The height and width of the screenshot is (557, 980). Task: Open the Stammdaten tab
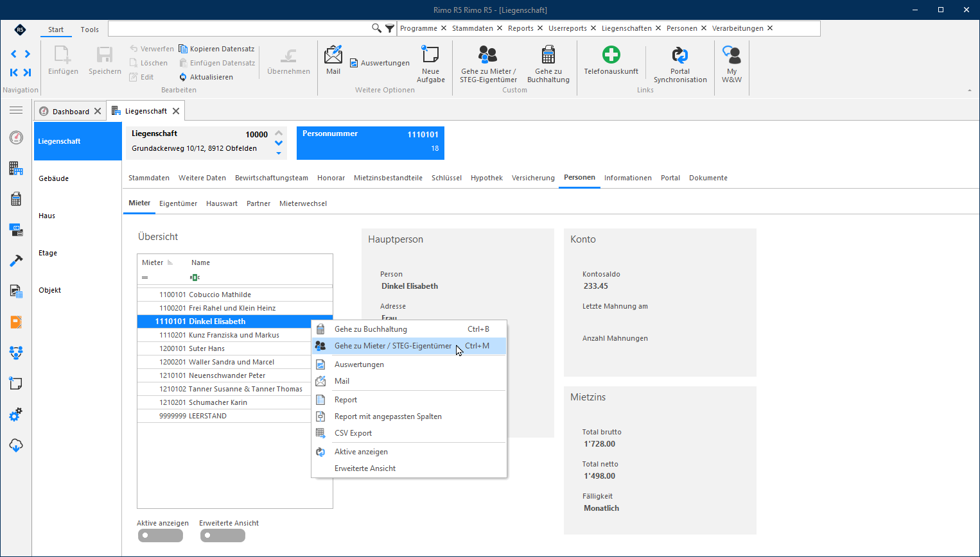coord(149,178)
